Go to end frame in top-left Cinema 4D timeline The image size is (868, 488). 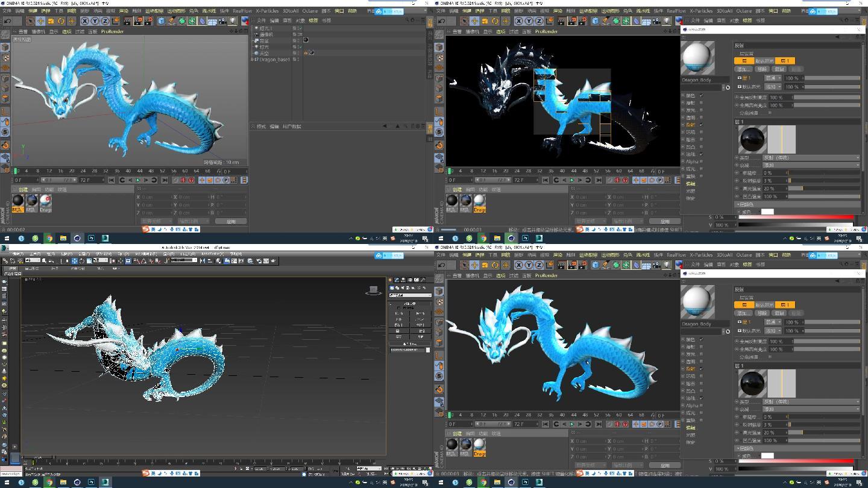tap(165, 180)
